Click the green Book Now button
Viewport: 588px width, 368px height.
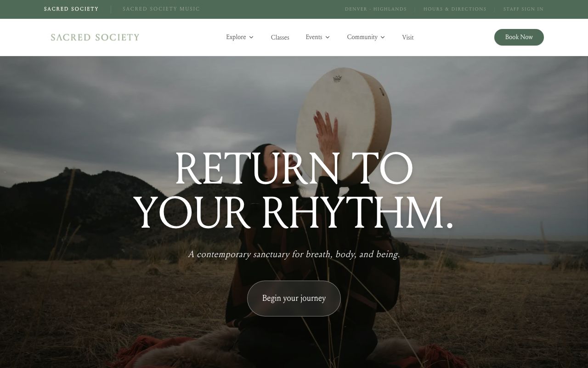point(519,37)
